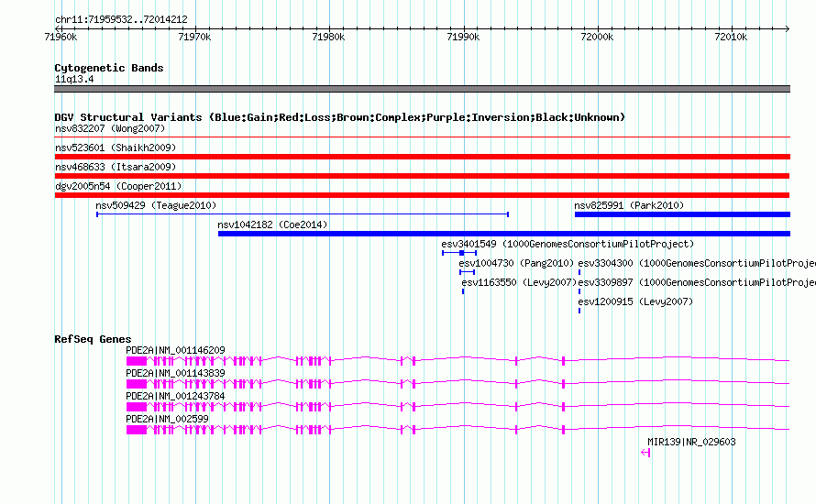816x504 pixels.
Task: Click the RefSeq Genes track title
Action: [x=93, y=339]
